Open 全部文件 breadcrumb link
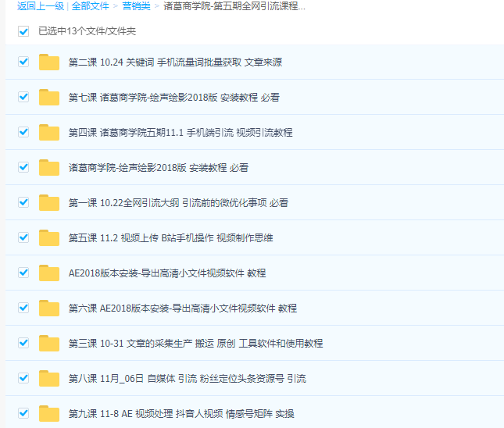 tap(91, 6)
